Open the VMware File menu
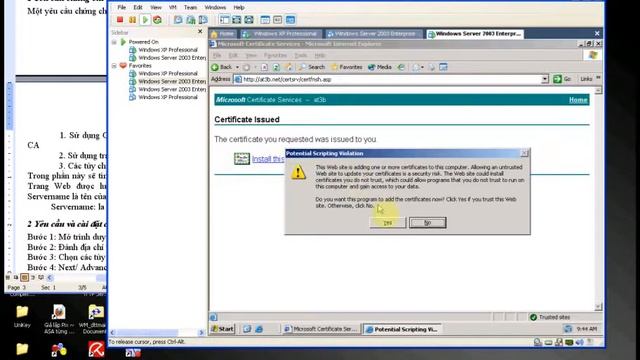640x360 pixels. click(x=122, y=7)
